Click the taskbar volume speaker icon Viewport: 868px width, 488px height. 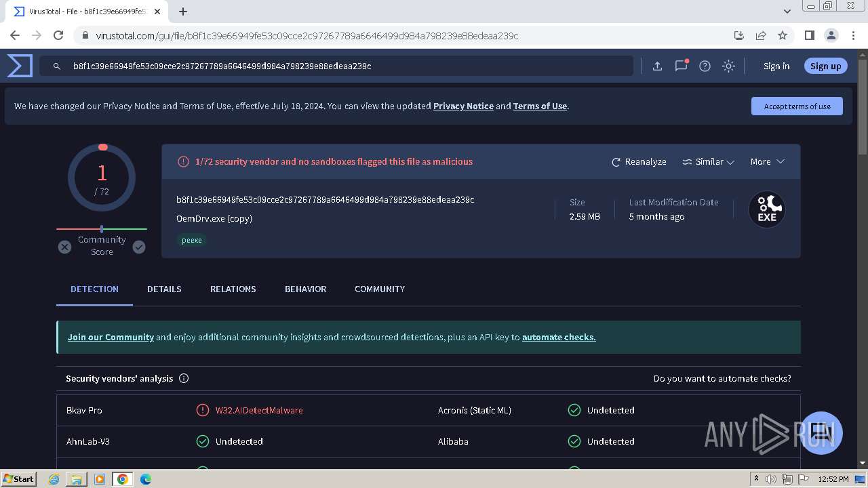click(x=771, y=479)
